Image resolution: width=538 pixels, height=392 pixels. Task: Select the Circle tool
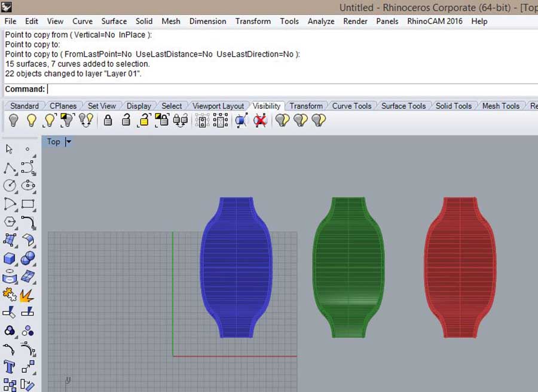[10, 185]
